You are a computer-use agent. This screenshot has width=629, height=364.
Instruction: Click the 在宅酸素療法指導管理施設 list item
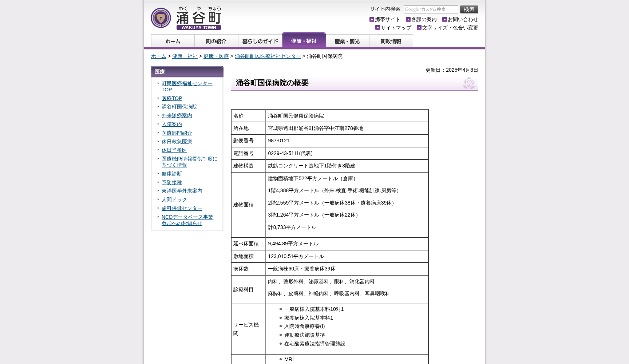tap(315, 344)
